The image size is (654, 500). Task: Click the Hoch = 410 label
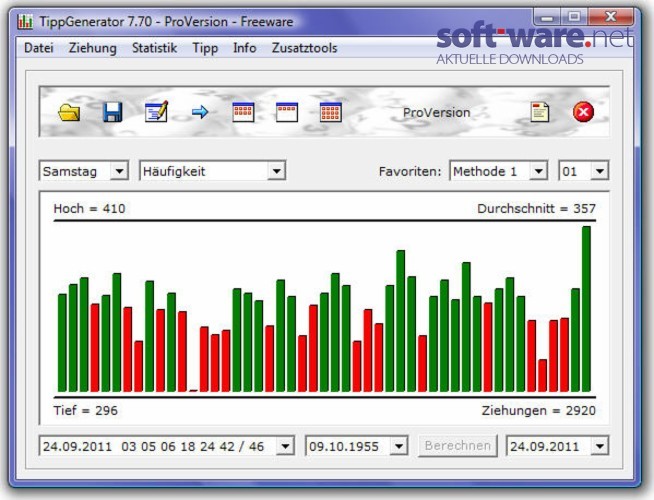[89, 208]
